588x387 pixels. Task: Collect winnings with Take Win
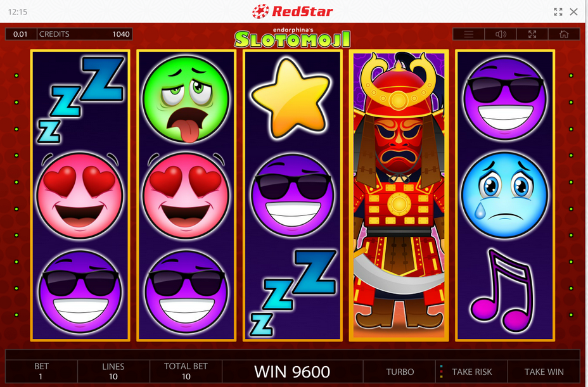click(544, 372)
